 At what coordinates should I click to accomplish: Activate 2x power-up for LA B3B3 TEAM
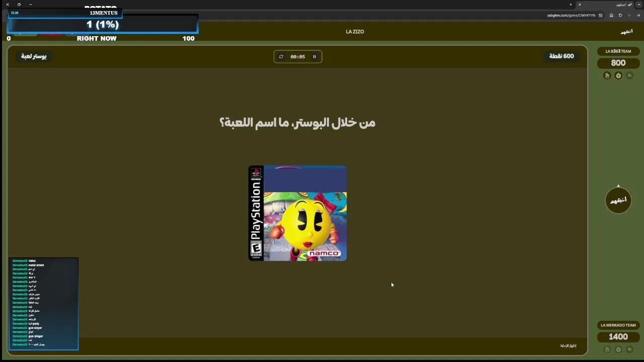[x=629, y=75]
